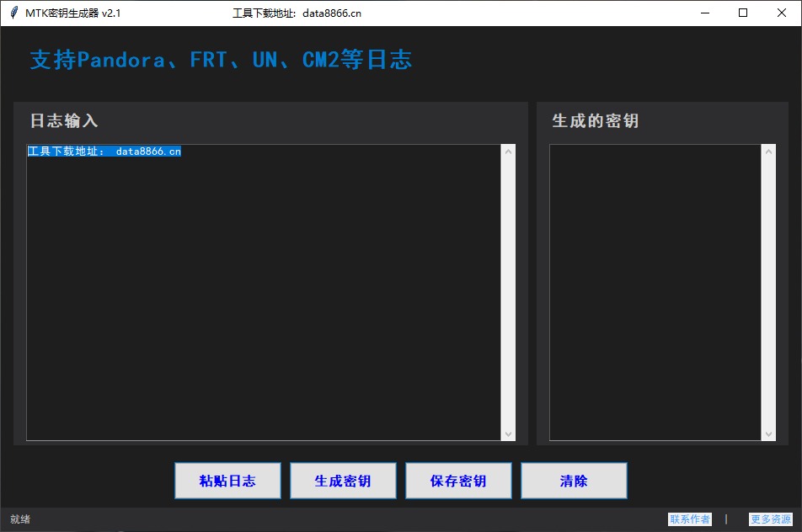Hit the 清除 button
802x532 pixels.
click(x=574, y=481)
